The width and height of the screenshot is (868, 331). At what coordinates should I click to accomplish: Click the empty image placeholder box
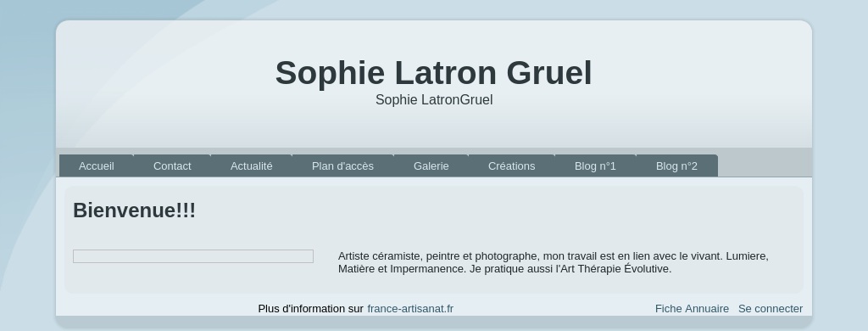pos(193,256)
